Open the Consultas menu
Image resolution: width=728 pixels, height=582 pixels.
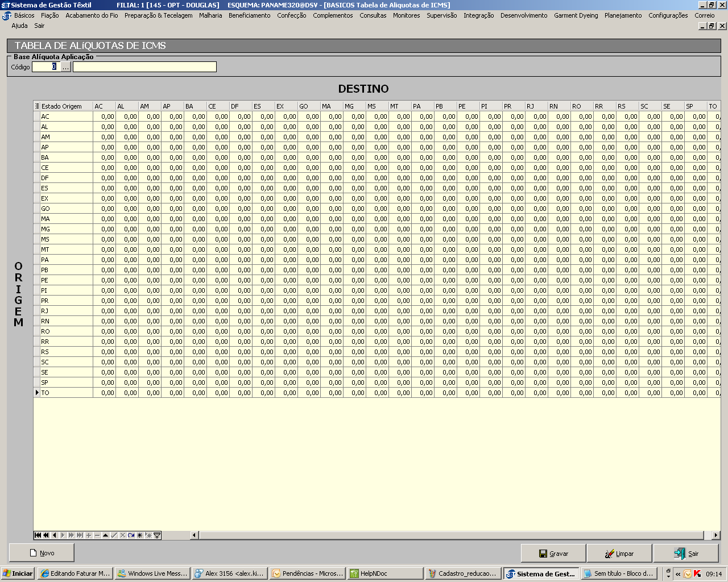[x=373, y=15]
